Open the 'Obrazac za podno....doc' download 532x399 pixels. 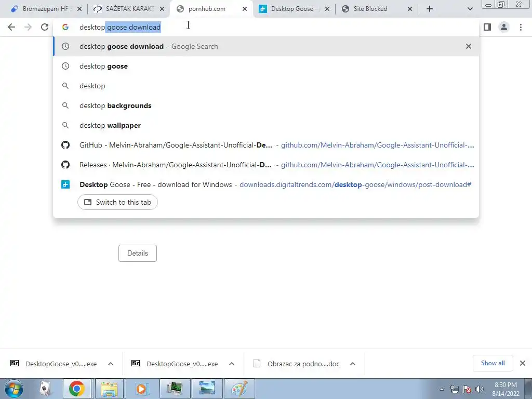coord(303,364)
